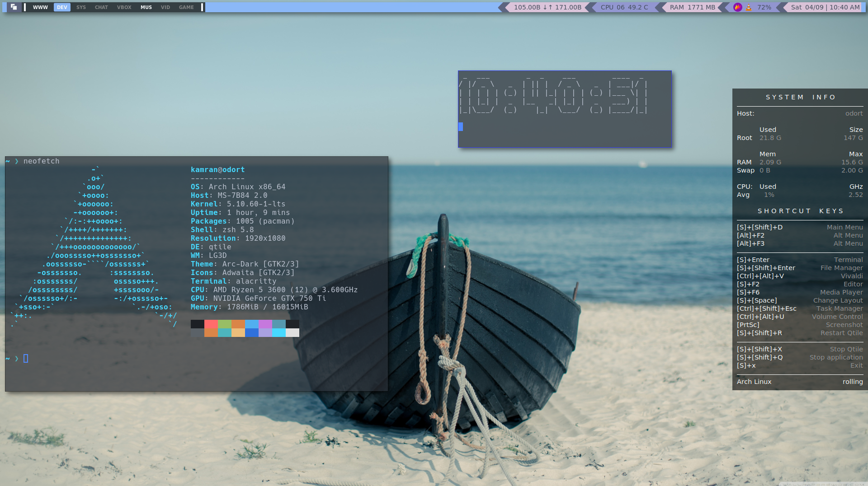
Task: Click the 'Arch Linux' label at panel bottom
Action: (754, 382)
